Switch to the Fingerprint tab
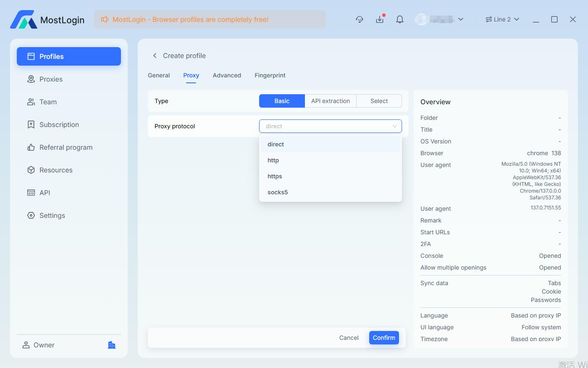Viewport: 588px width, 368px height. [270, 75]
